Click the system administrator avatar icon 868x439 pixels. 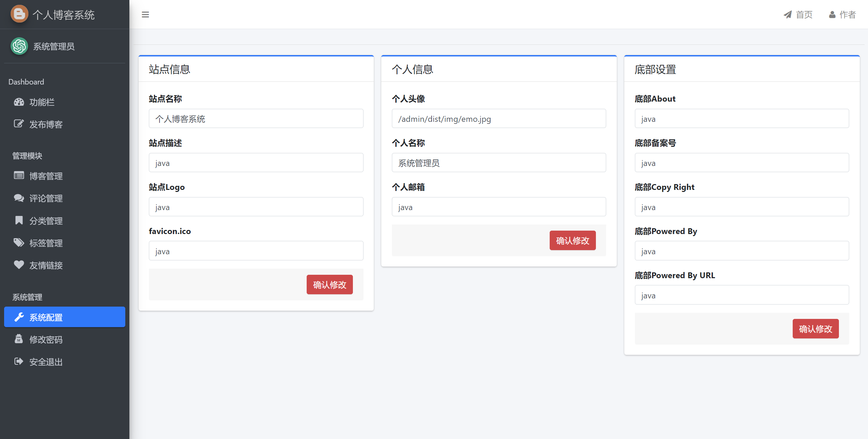click(x=19, y=46)
